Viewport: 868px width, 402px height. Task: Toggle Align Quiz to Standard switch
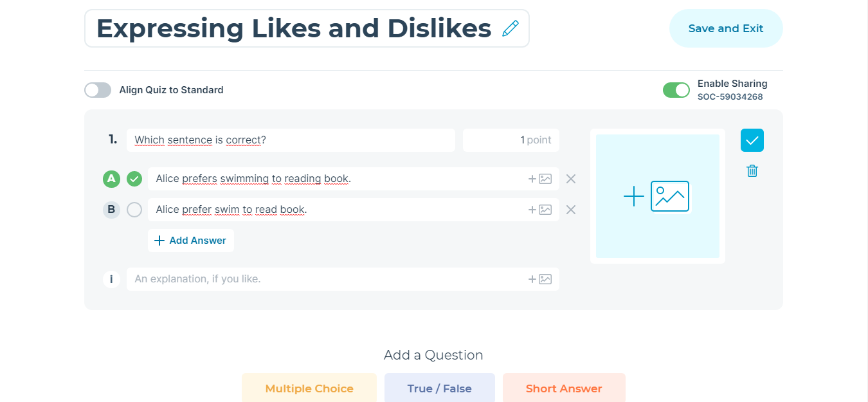(98, 90)
